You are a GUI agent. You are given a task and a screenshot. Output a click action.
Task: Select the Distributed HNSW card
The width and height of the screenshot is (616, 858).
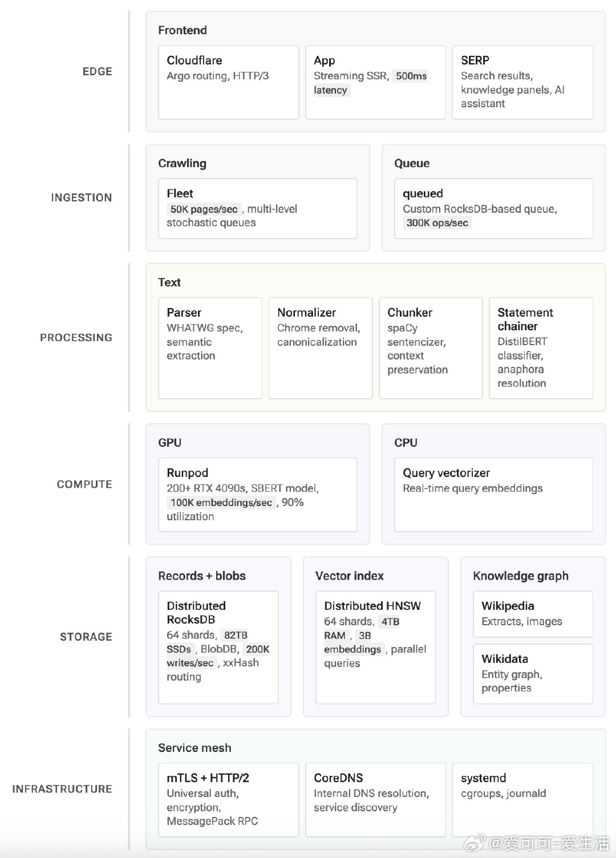[x=376, y=647]
